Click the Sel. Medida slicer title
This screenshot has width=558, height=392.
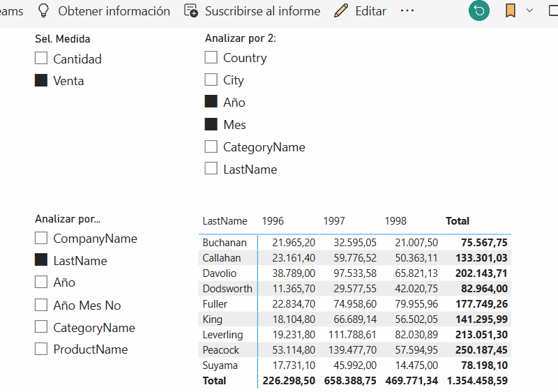click(63, 39)
